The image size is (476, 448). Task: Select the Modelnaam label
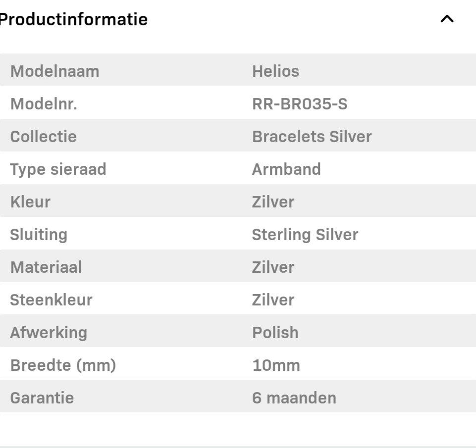[54, 71]
